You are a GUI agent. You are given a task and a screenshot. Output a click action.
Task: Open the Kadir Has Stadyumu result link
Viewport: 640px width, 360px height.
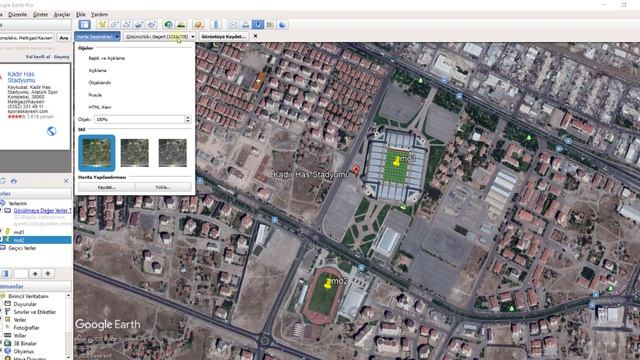click(x=21, y=77)
